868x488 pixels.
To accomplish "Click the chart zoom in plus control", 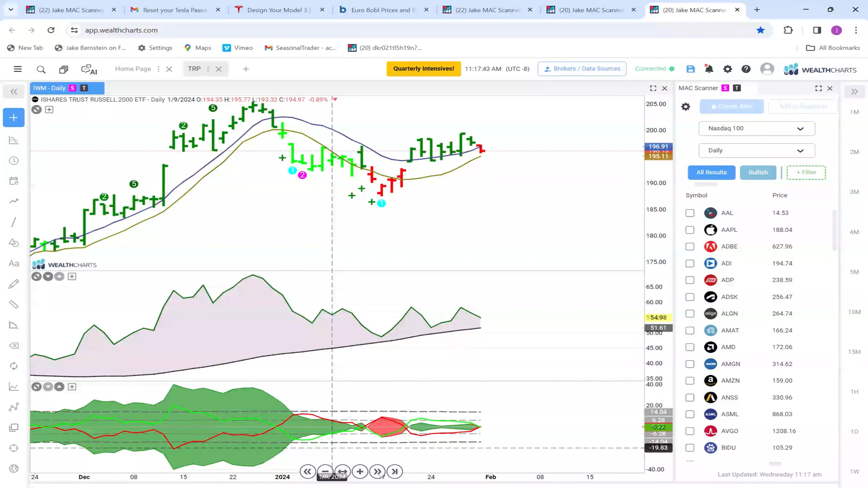I will coord(360,472).
